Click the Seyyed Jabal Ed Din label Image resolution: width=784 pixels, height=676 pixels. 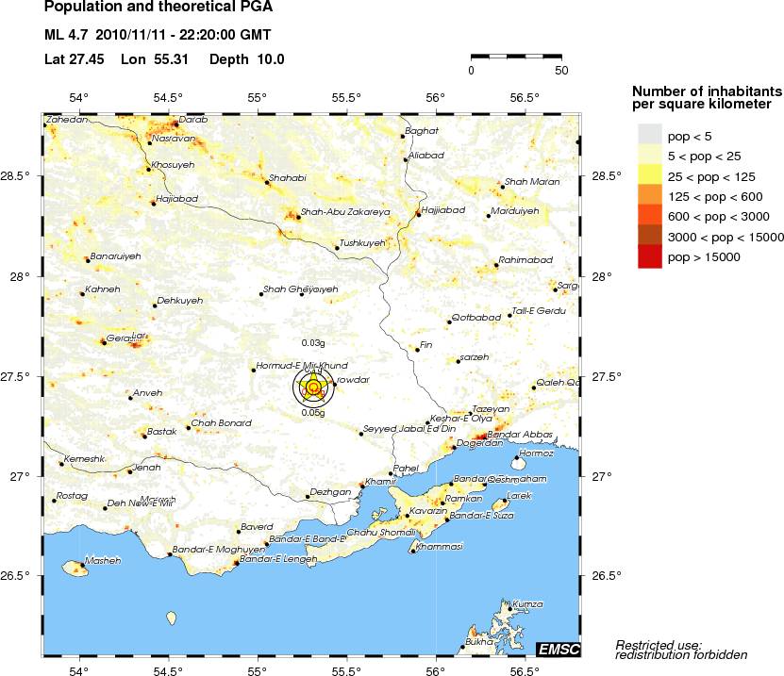[409, 430]
